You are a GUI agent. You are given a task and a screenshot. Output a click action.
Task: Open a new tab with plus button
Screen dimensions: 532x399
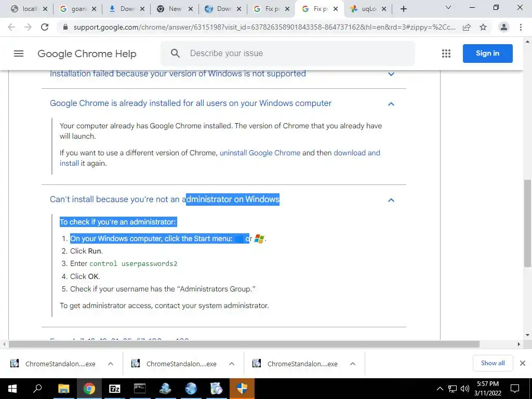(x=403, y=9)
